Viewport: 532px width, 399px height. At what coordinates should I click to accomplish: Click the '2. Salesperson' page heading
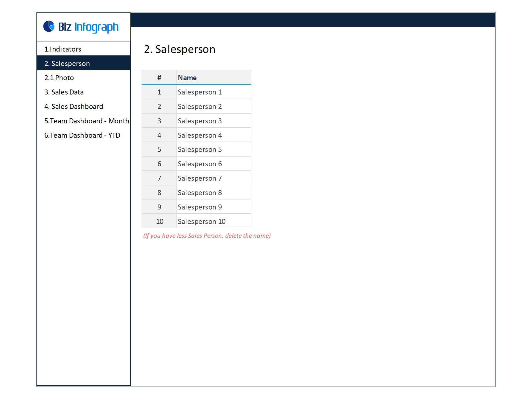[x=180, y=49]
